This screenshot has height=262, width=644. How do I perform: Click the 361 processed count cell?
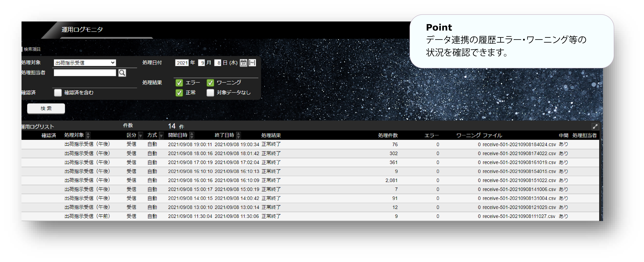coord(393,162)
